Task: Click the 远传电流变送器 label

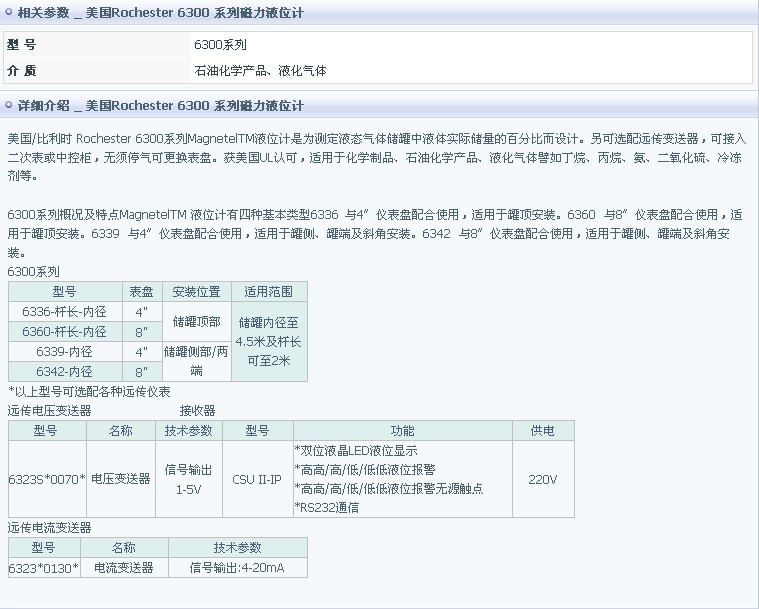Action: [49, 528]
